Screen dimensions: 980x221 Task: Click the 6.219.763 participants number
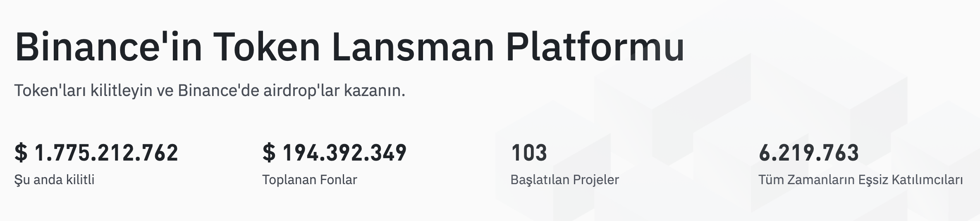(809, 152)
